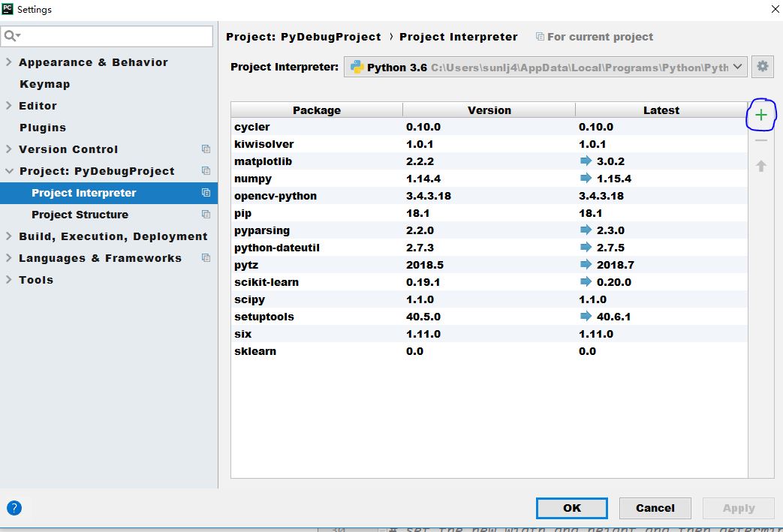The width and height of the screenshot is (783, 532).
Task: Select the python-dateutil package name
Action: [x=277, y=248]
